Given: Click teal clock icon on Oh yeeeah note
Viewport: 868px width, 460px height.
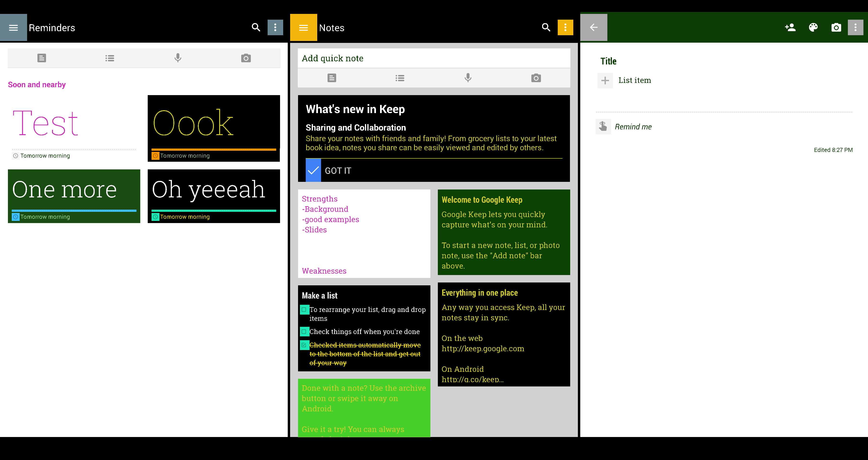Looking at the screenshot, I should pyautogui.click(x=155, y=217).
